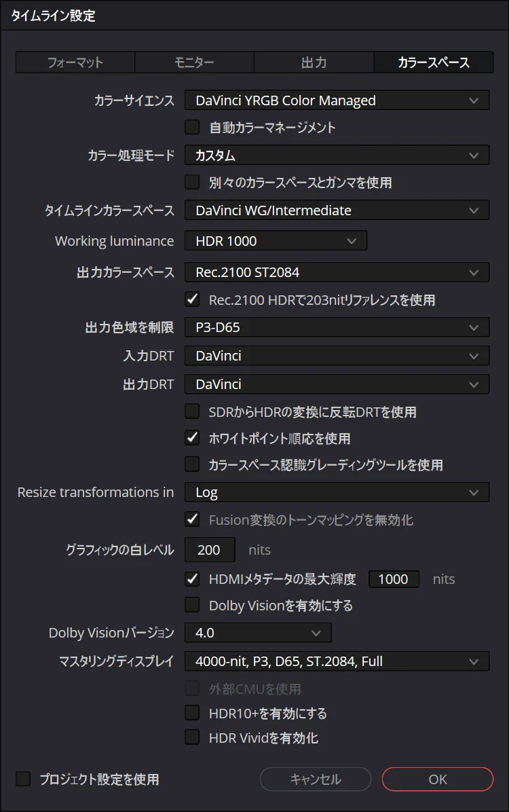Open Resize transformations in Log dropdown
Viewport: 509px width, 812px height.
click(337, 492)
